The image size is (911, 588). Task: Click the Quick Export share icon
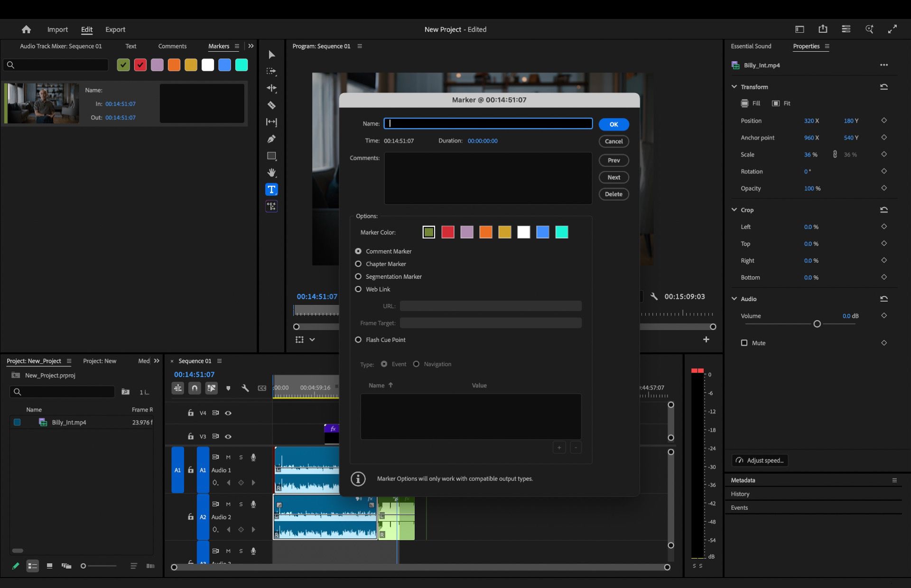(823, 29)
